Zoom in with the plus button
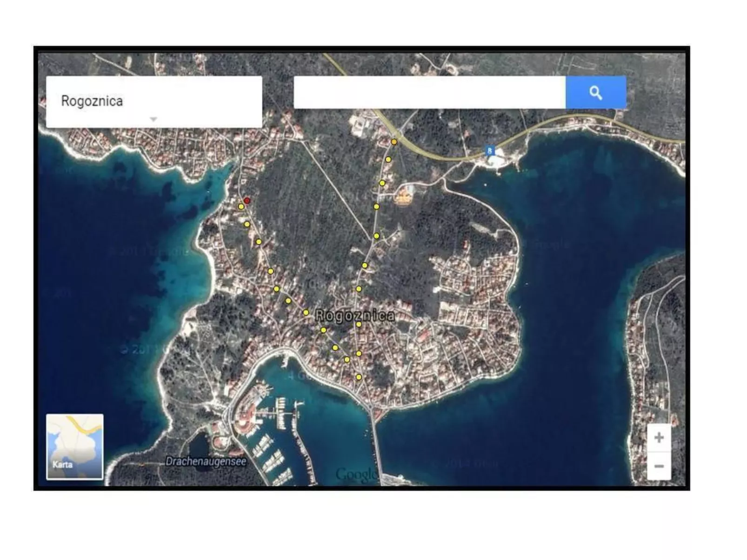 pos(659,438)
